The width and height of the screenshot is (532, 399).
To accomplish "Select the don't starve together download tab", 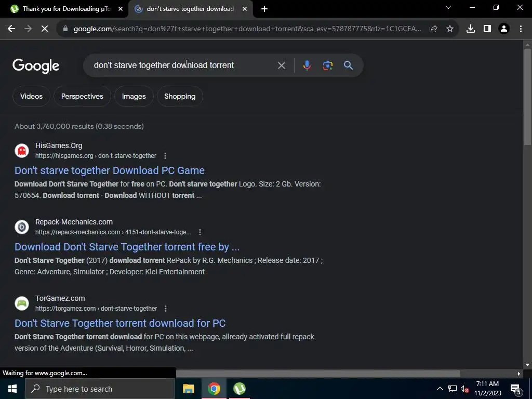I will 190,9.
